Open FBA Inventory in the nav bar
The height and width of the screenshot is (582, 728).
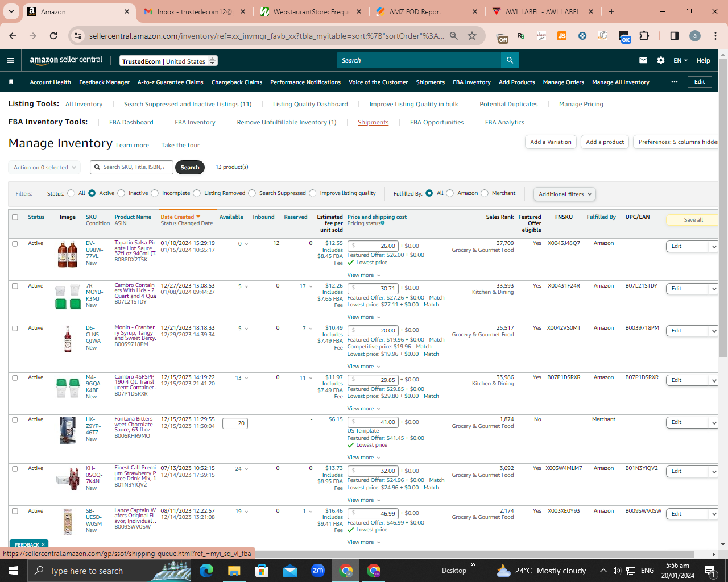471,82
